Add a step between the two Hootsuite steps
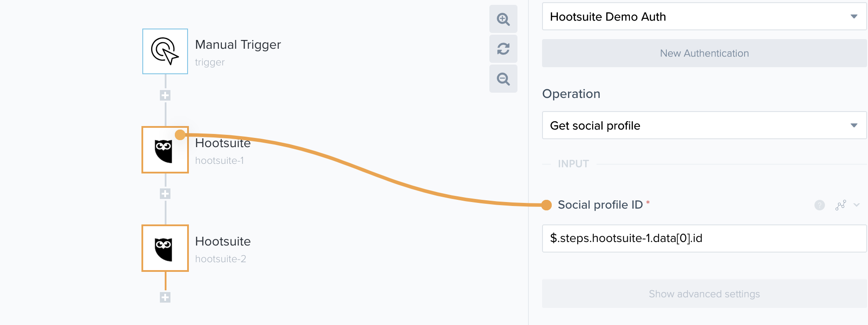This screenshot has height=325, width=868. (x=165, y=194)
